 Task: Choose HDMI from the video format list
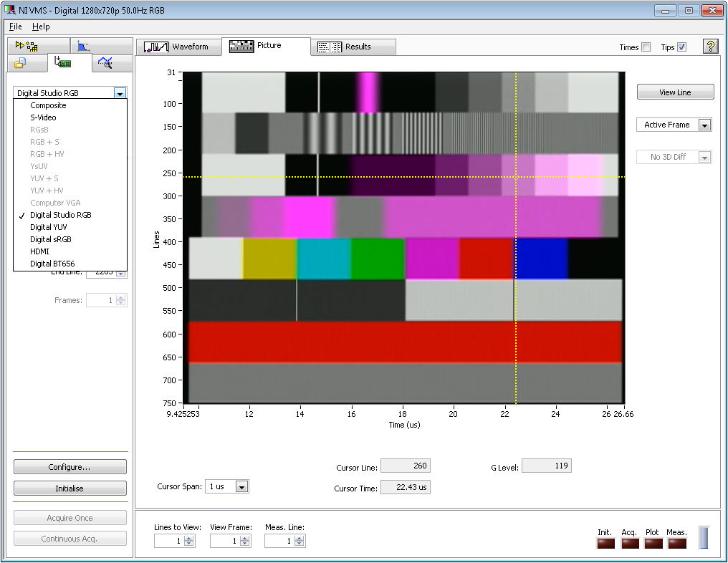coord(40,251)
